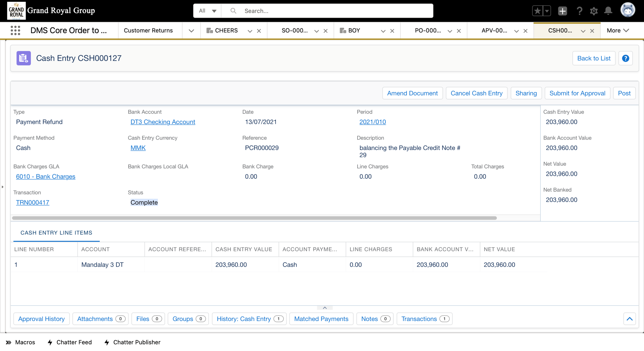The height and width of the screenshot is (351, 644).
Task: Click the Post button
Action: 624,93
